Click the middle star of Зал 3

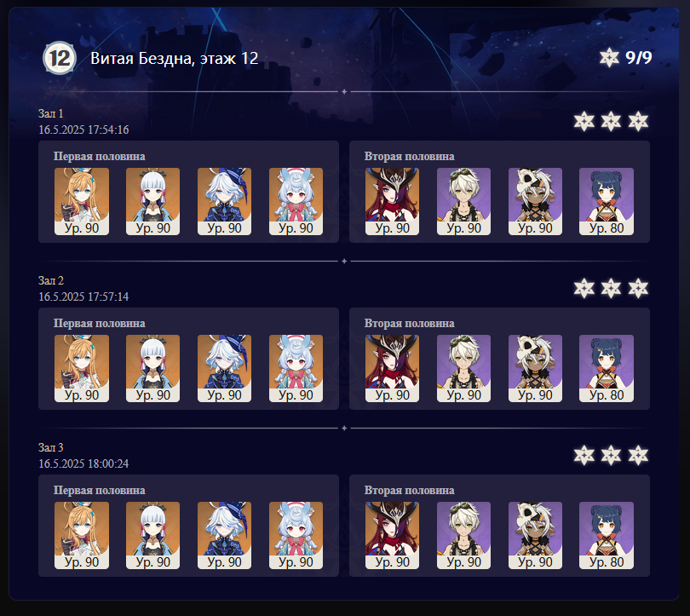[612, 455]
